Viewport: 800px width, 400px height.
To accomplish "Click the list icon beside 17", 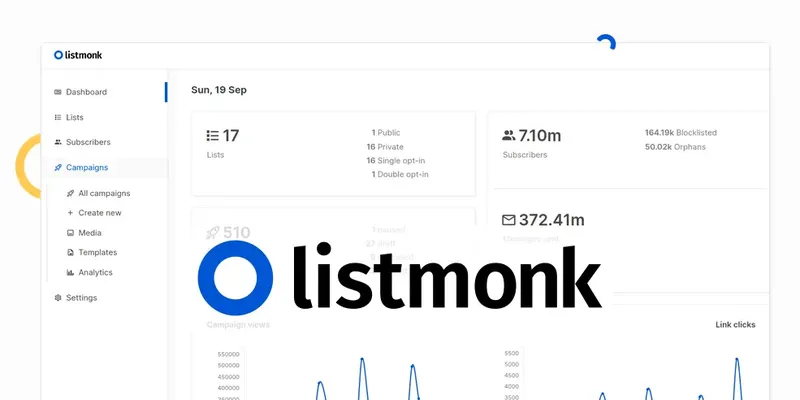I will click(x=212, y=136).
